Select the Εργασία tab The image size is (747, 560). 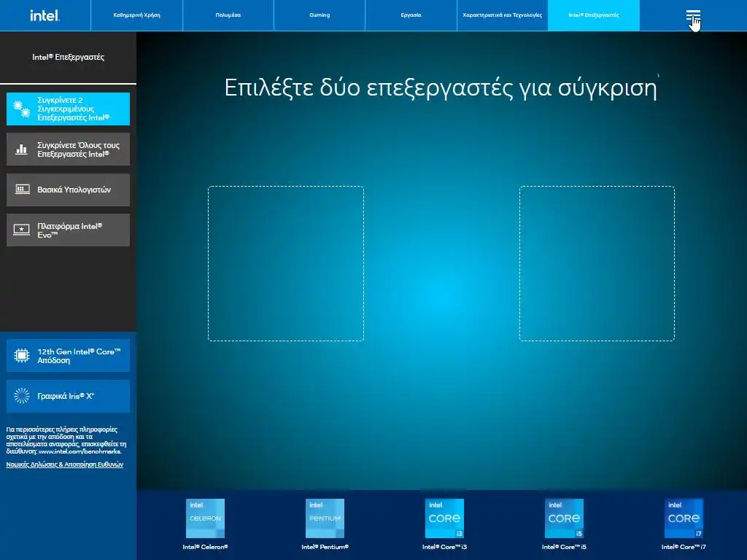coord(411,15)
